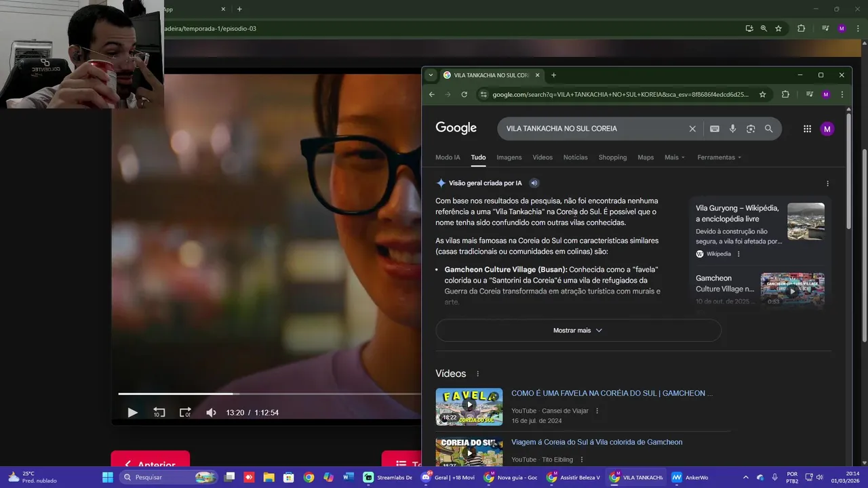The image size is (868, 488).
Task: Click the front window google.com address bar
Action: pyautogui.click(x=620, y=94)
